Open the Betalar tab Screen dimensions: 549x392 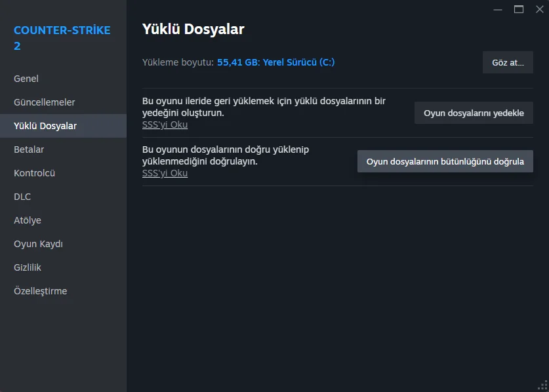pyautogui.click(x=63, y=149)
